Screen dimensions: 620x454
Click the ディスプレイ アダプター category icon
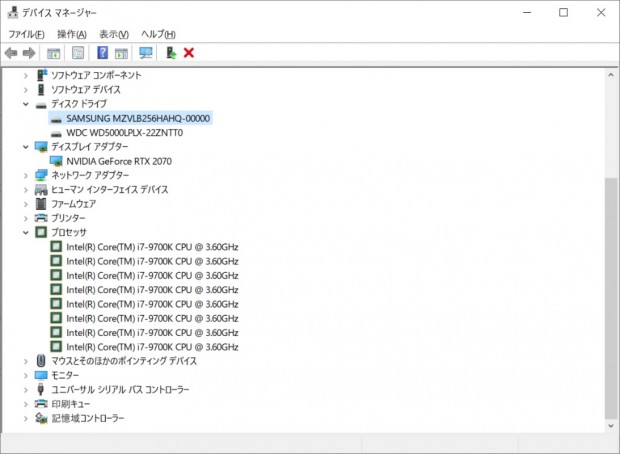41,147
